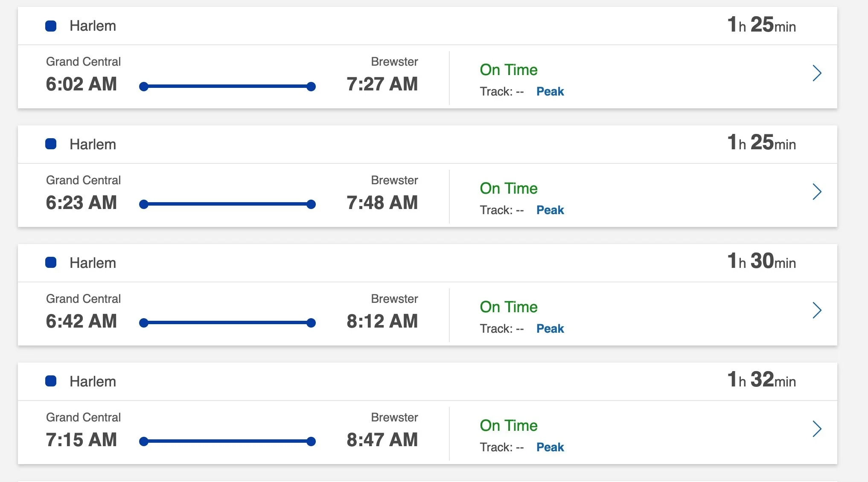Select the 6:42 AM Grand Central departure
This screenshot has height=482, width=868.
[81, 321]
